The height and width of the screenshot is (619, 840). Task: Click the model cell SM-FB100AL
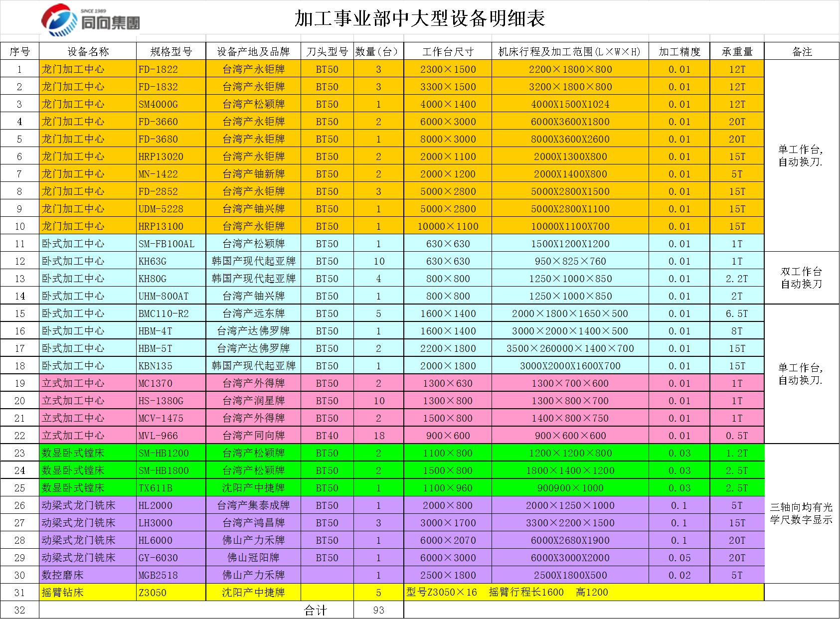tap(171, 243)
